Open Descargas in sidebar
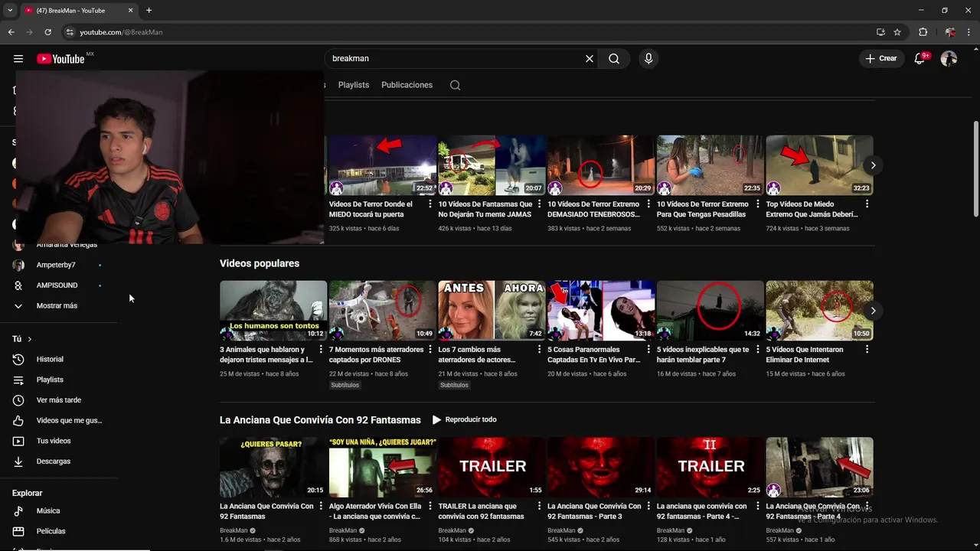Screen dimensions: 980x551 tap(54, 461)
